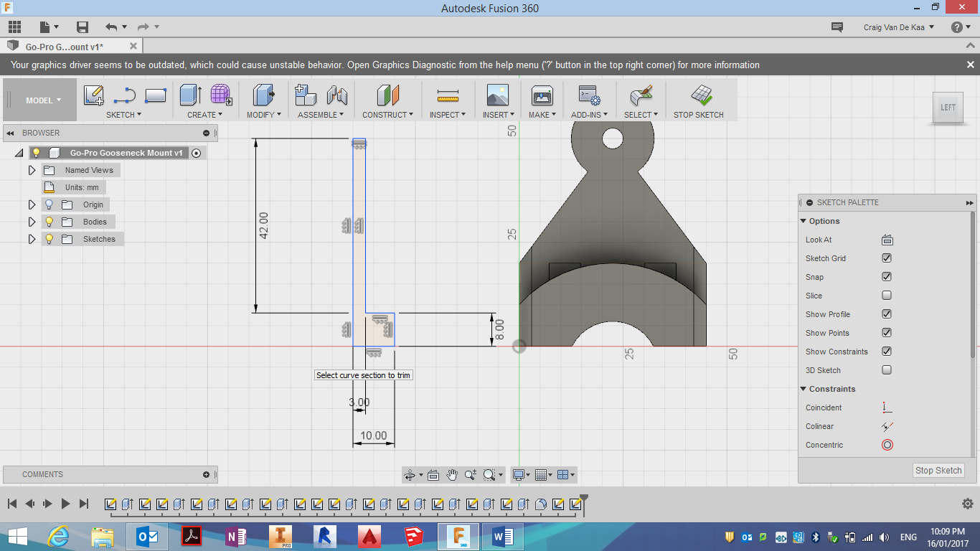Click the Play timeline button
Image resolution: width=980 pixels, height=551 pixels.
pos(65,504)
